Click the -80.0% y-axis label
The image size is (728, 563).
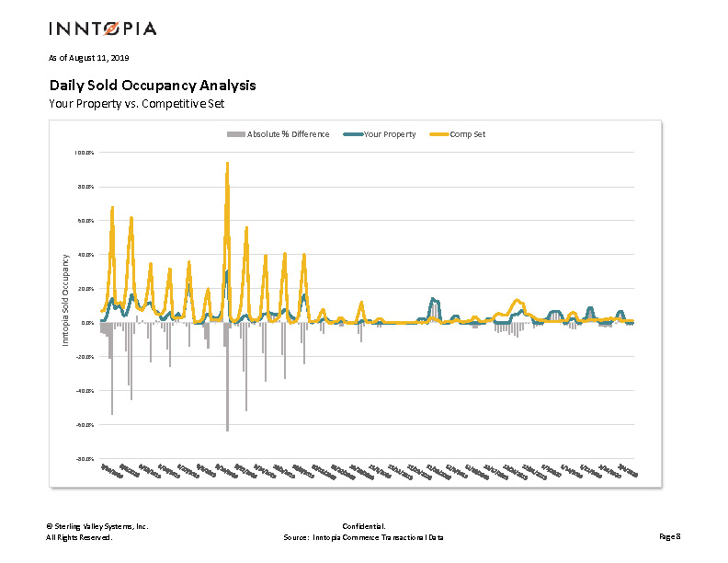(85, 458)
